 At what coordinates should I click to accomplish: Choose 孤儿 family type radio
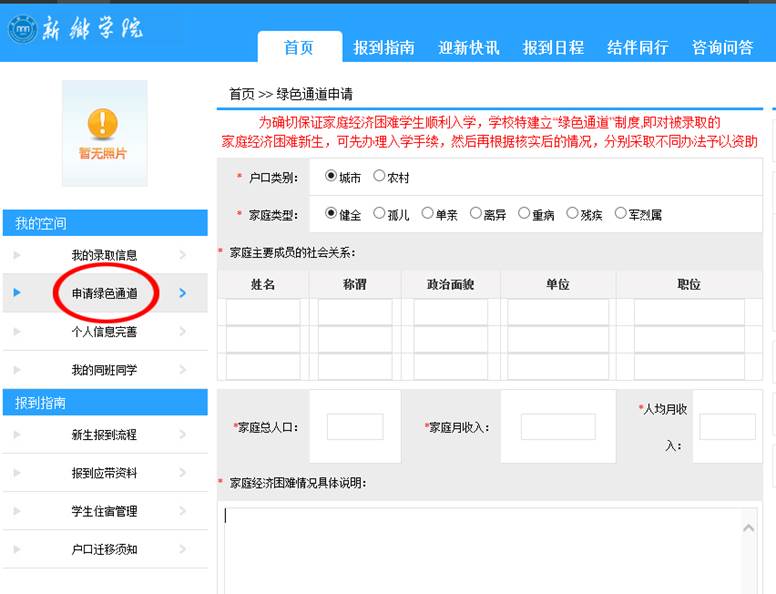click(379, 213)
